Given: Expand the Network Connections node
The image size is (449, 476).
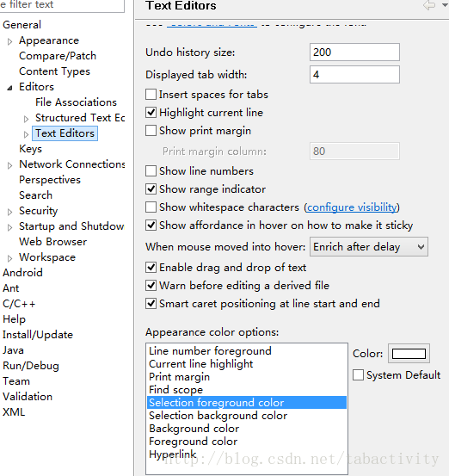Looking at the screenshot, I should (9, 165).
